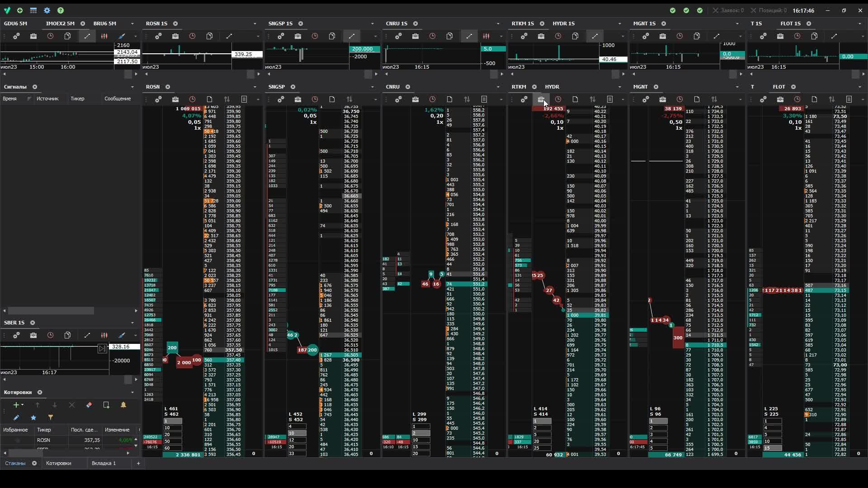Select the paintbrush tool in IMOEX2 5M chart
The height and width of the screenshot is (488, 868).
(x=122, y=36)
